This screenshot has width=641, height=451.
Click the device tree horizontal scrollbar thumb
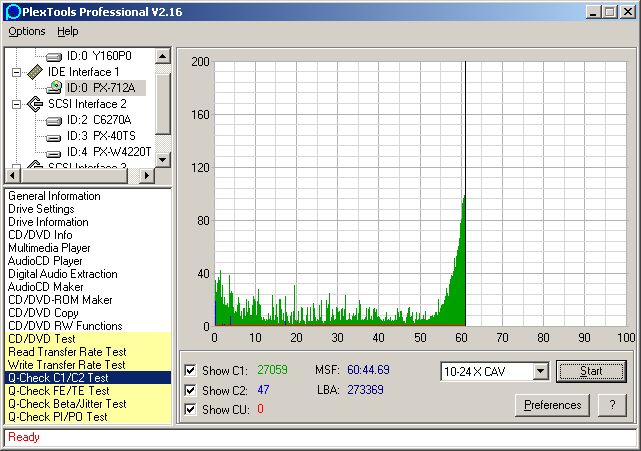pyautogui.click(x=74, y=176)
